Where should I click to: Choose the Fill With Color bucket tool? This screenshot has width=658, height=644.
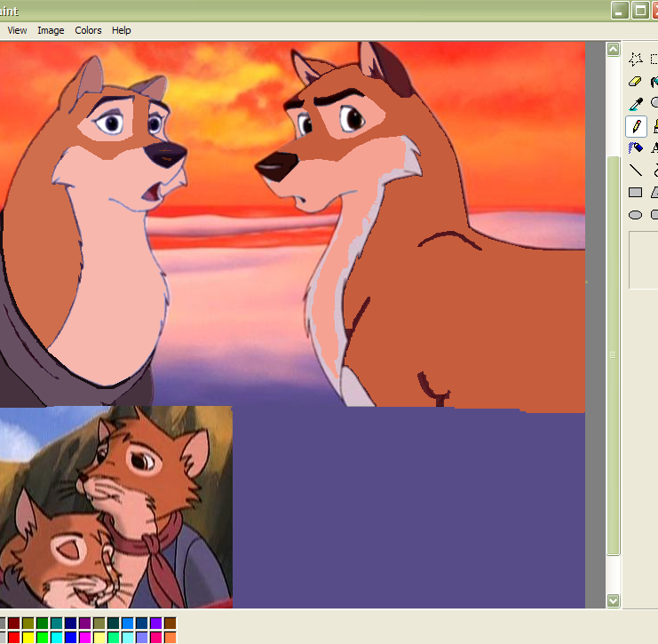[654, 82]
